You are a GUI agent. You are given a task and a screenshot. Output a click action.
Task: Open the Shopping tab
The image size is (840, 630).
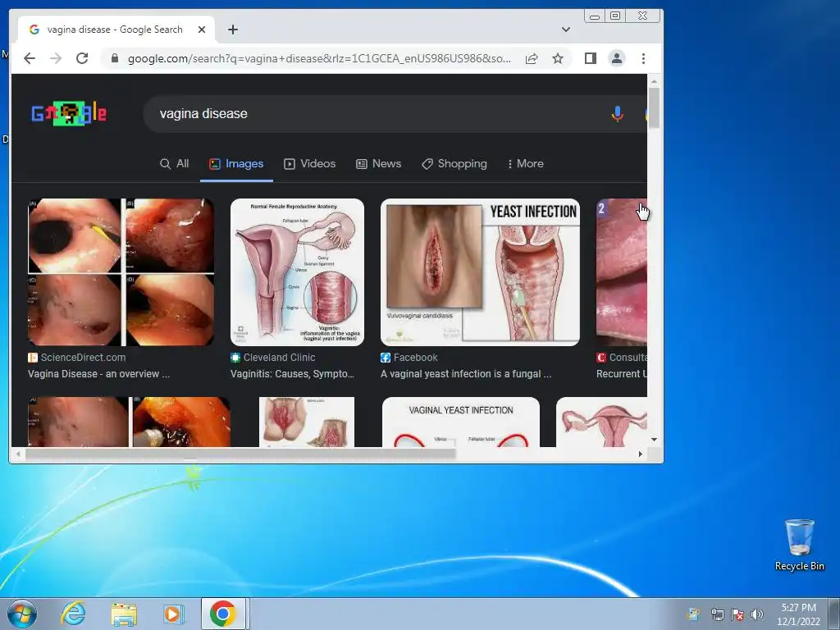(454, 164)
